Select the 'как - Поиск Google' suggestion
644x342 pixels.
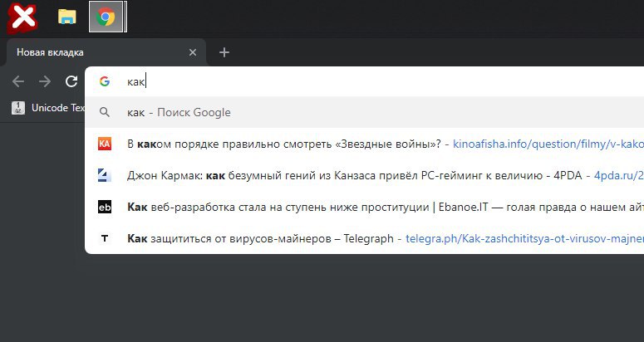(179, 112)
